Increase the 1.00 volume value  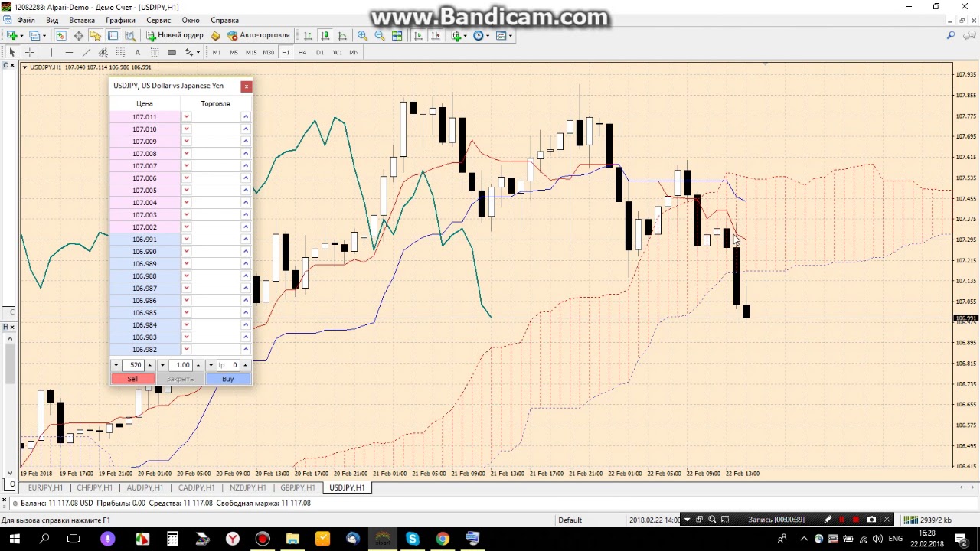[198, 365]
